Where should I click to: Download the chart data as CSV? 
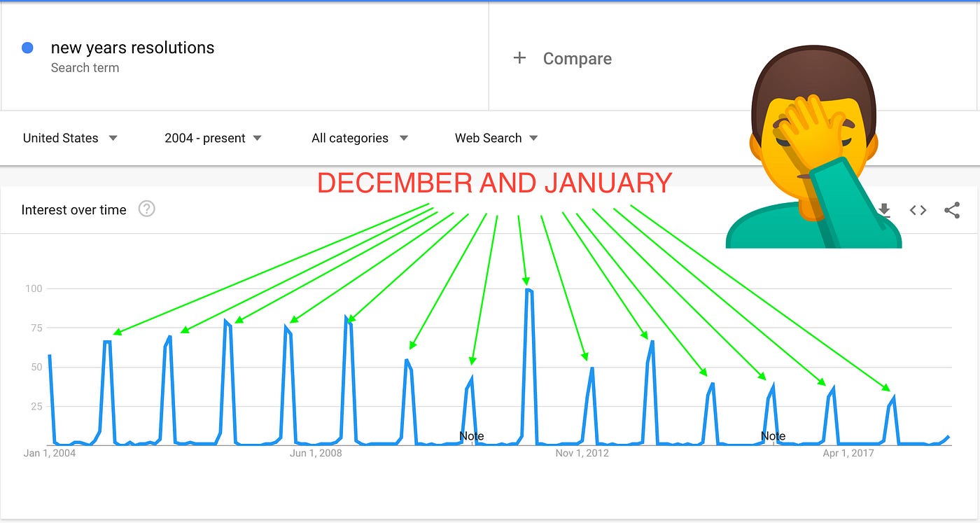click(884, 210)
